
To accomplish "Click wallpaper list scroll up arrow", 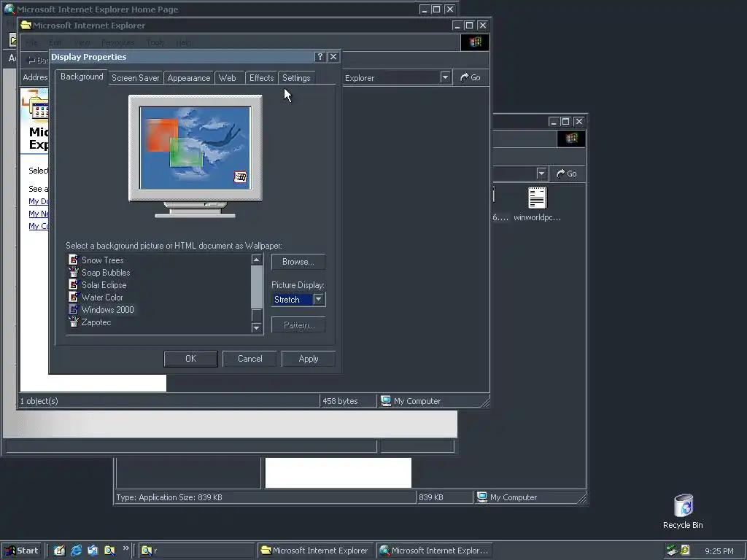I will [x=256, y=260].
